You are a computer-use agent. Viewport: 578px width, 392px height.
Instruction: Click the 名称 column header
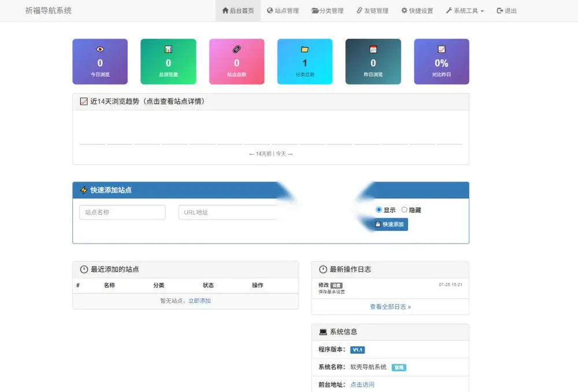pyautogui.click(x=109, y=285)
